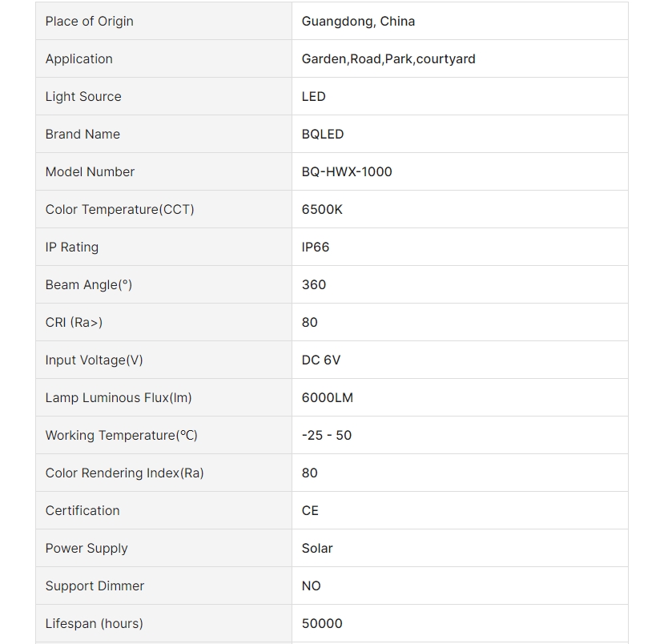Click the Garden,Road,Park,courtyard application value
664x644 pixels.
point(388,58)
